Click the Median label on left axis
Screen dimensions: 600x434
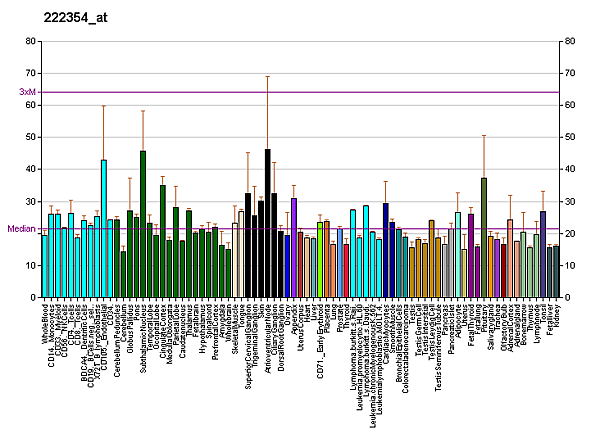pyautogui.click(x=21, y=229)
